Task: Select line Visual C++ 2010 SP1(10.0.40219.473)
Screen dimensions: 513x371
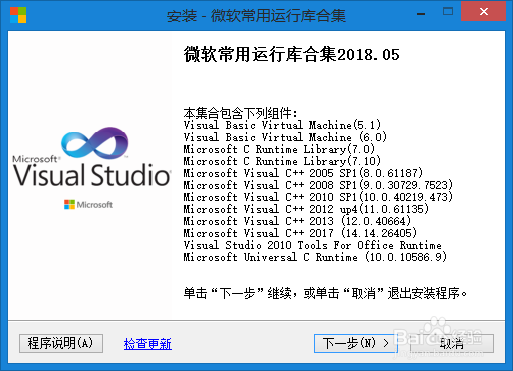Action: [318, 197]
